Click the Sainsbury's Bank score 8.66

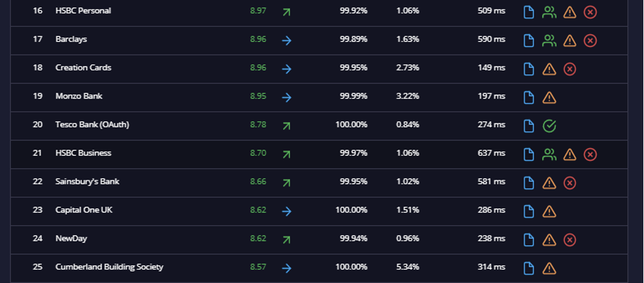[x=258, y=181]
